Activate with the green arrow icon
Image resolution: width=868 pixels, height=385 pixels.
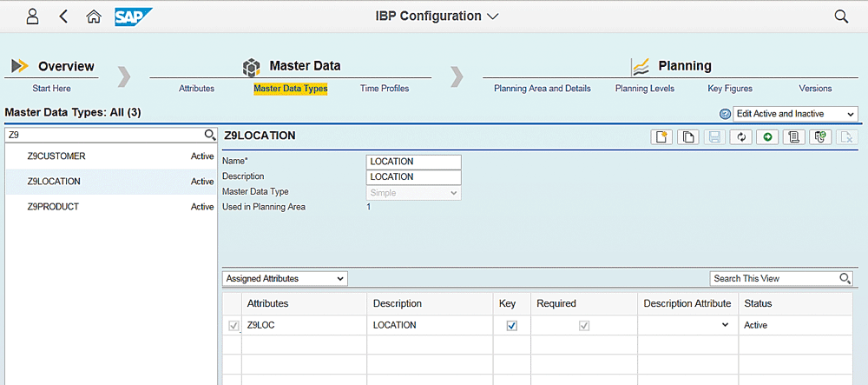point(767,136)
